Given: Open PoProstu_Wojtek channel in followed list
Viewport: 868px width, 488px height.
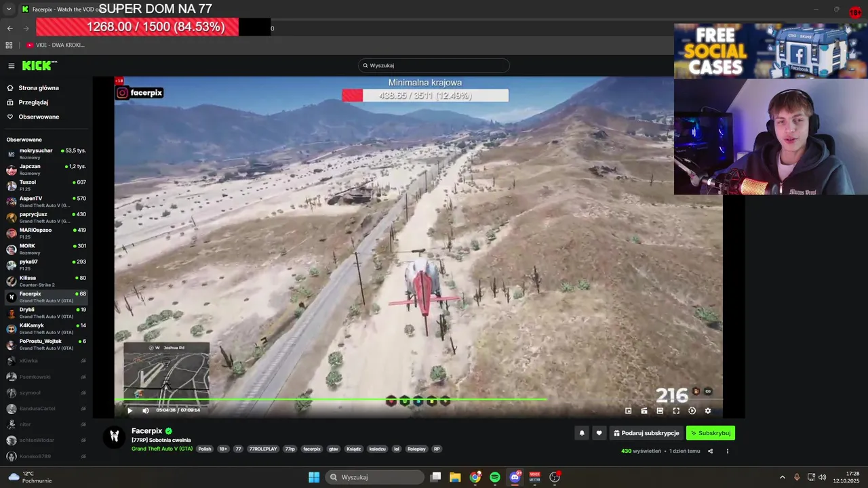Looking at the screenshot, I should click(x=45, y=344).
